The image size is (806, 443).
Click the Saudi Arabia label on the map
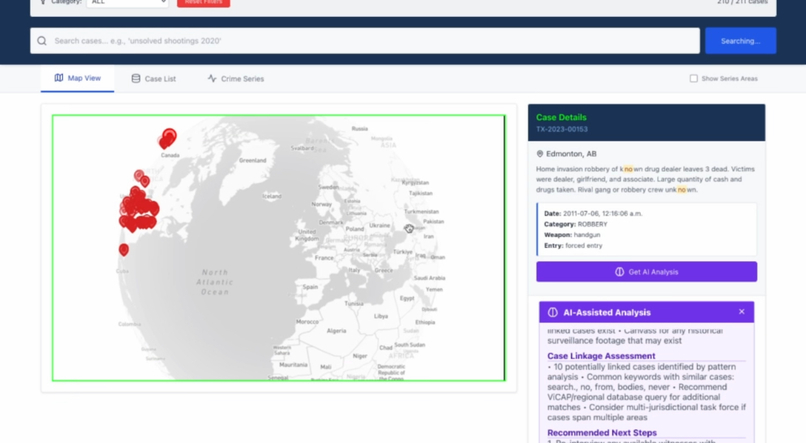point(429,278)
